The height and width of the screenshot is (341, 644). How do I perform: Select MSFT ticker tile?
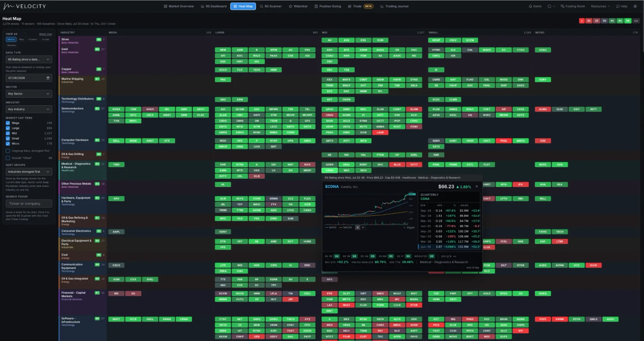(x=116, y=319)
